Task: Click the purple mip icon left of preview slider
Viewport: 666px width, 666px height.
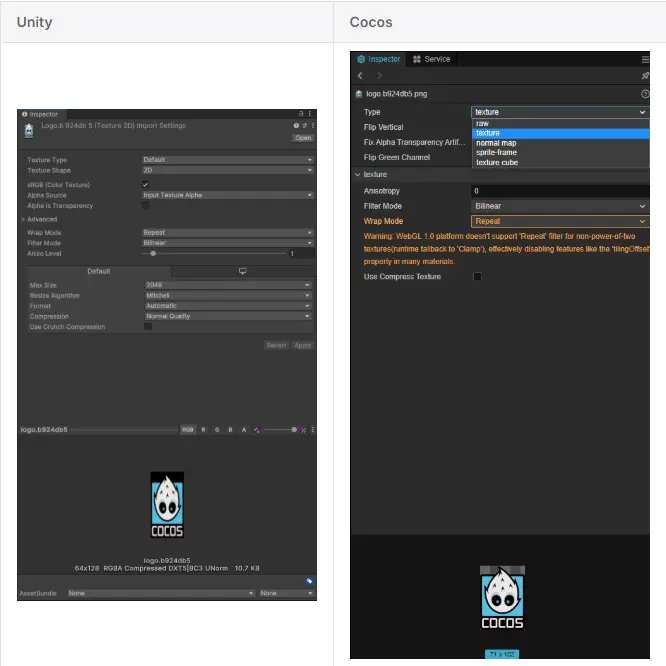Action: click(257, 430)
